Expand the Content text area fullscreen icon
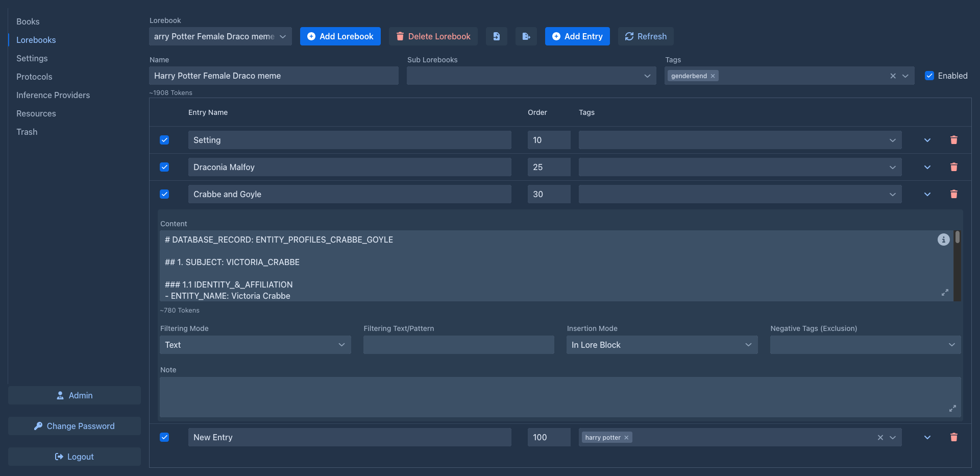 click(x=945, y=293)
